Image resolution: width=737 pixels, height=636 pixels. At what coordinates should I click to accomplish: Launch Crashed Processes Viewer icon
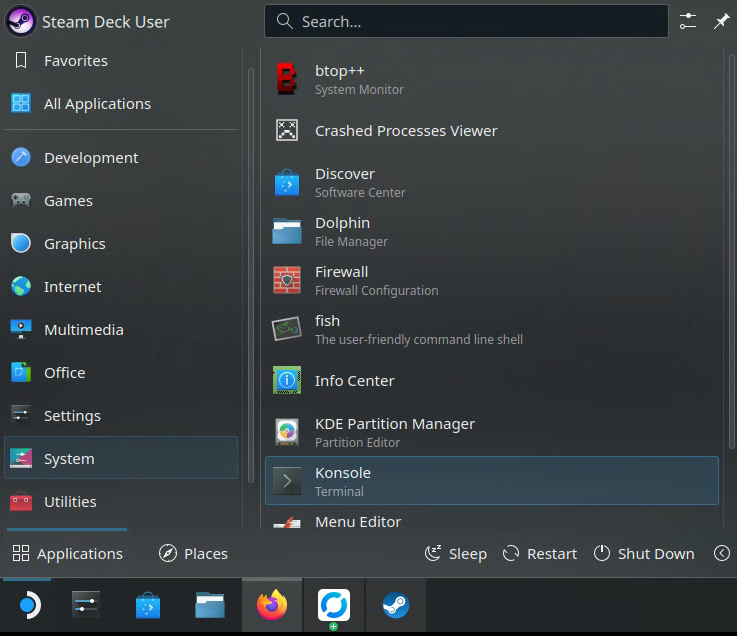(287, 130)
